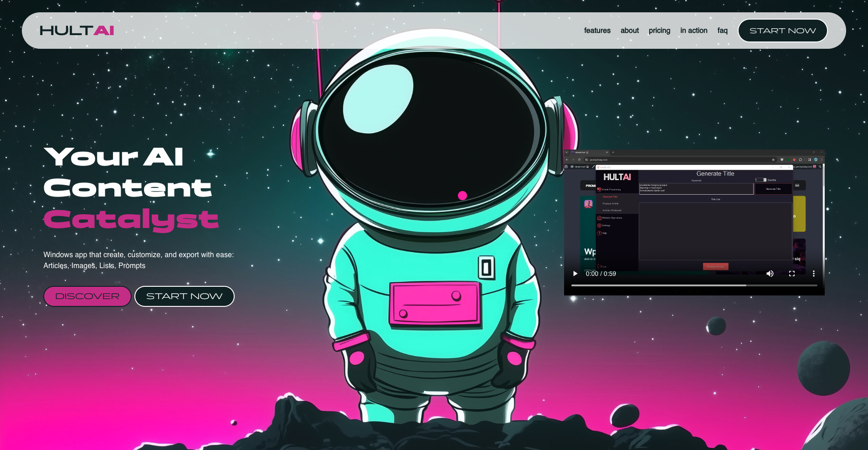Navigate to pricing
Image resolution: width=868 pixels, height=450 pixels.
659,31
